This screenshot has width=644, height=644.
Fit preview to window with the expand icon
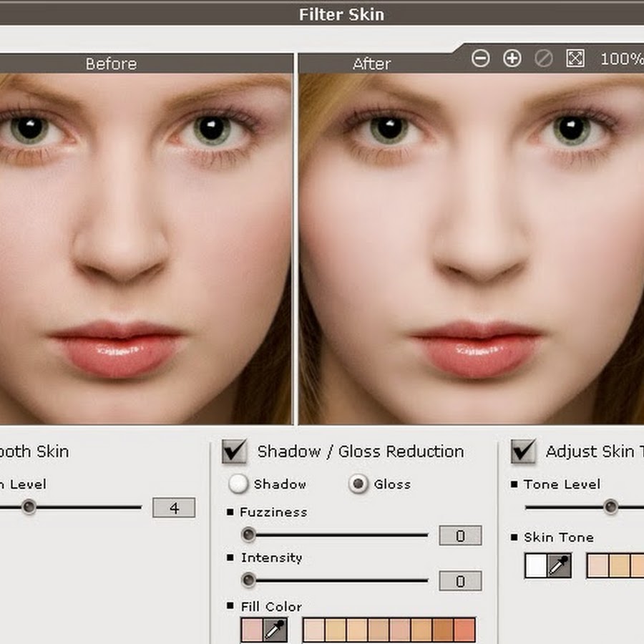tap(575, 59)
